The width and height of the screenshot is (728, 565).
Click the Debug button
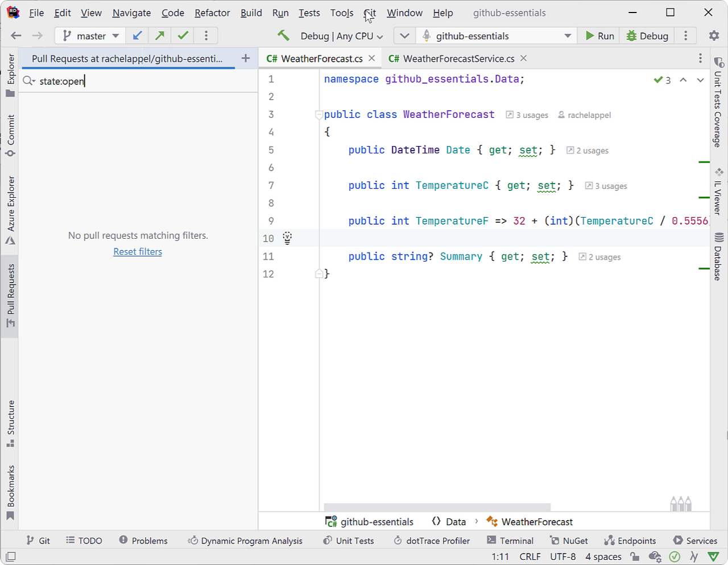tap(647, 36)
